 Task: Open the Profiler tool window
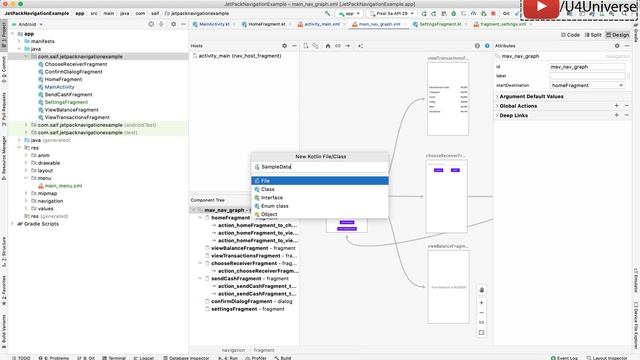pyautogui.click(x=256, y=358)
